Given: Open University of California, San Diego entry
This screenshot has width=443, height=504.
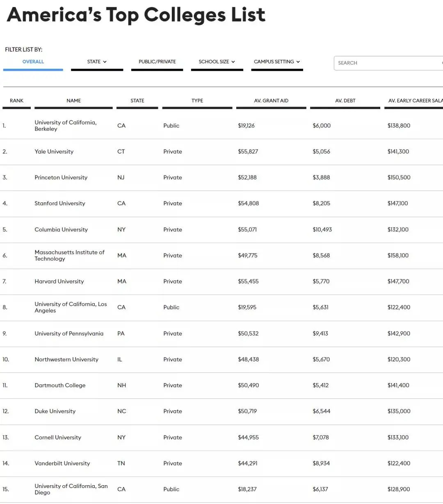Looking at the screenshot, I should pyautogui.click(x=71, y=489).
